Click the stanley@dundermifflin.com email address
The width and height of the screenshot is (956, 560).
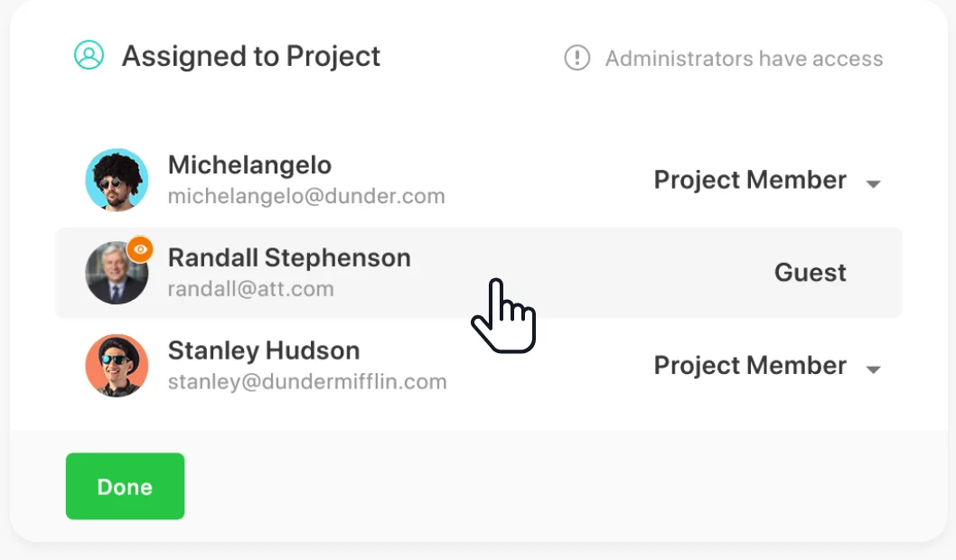click(x=307, y=381)
